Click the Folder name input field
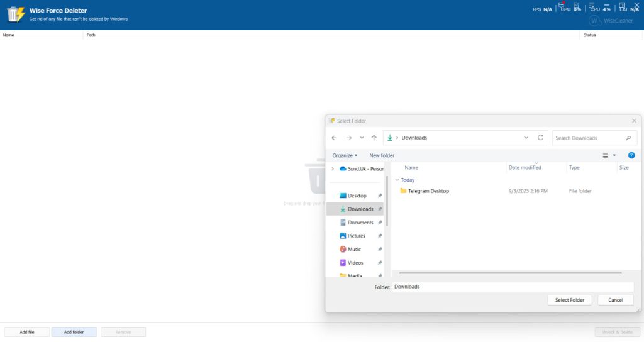The width and height of the screenshot is (644, 342). click(513, 287)
